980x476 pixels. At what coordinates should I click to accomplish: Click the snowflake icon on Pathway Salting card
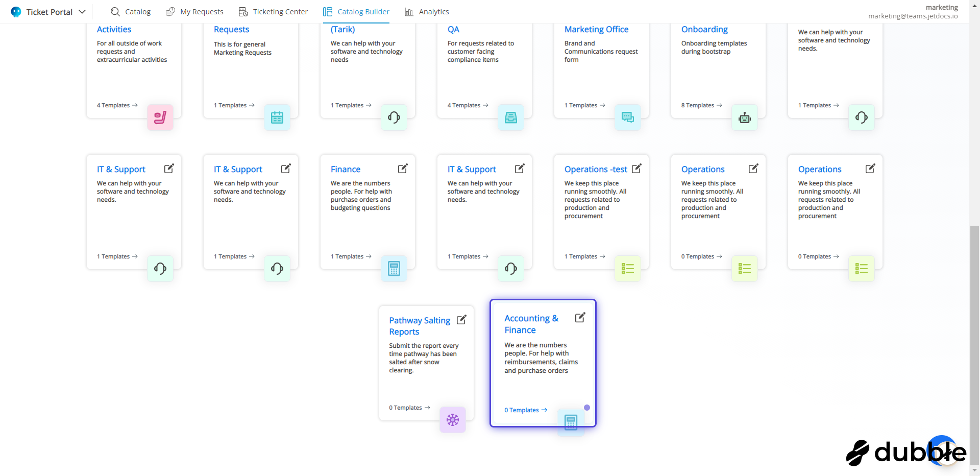pyautogui.click(x=453, y=420)
